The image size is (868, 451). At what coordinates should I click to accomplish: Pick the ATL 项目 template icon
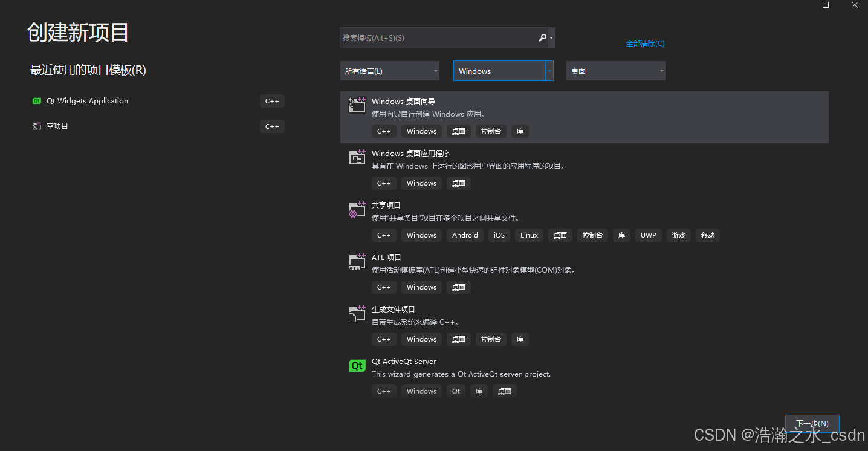[x=357, y=261]
